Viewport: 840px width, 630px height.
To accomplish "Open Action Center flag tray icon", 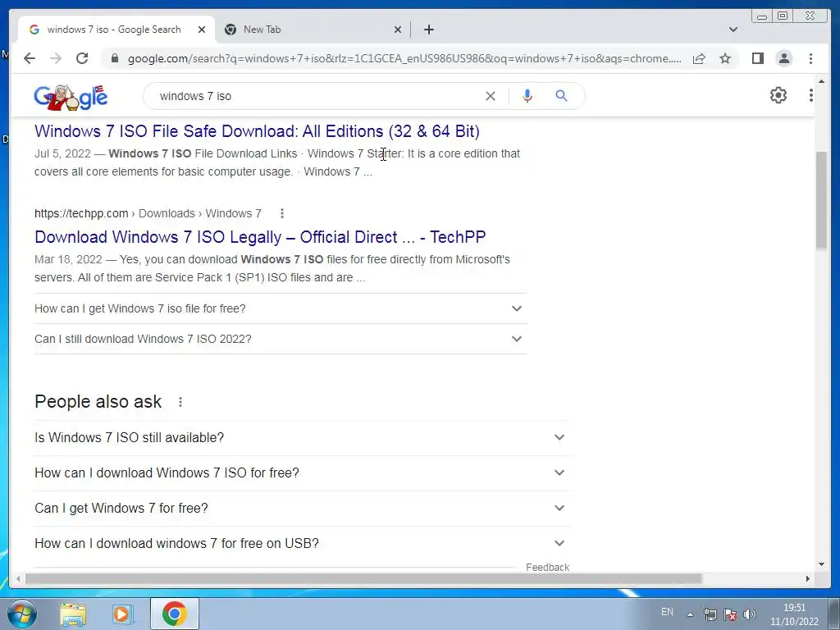I will pos(729,614).
